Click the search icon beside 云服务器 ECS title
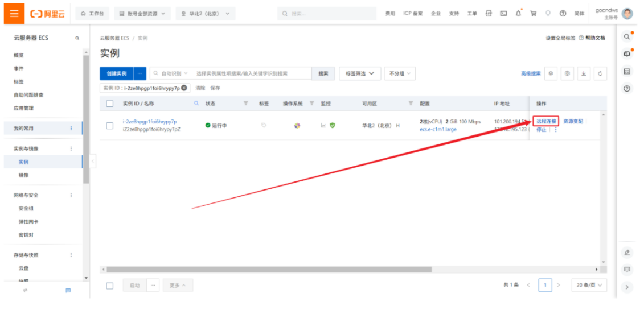Viewport: 644px width, 310px height. (77, 38)
